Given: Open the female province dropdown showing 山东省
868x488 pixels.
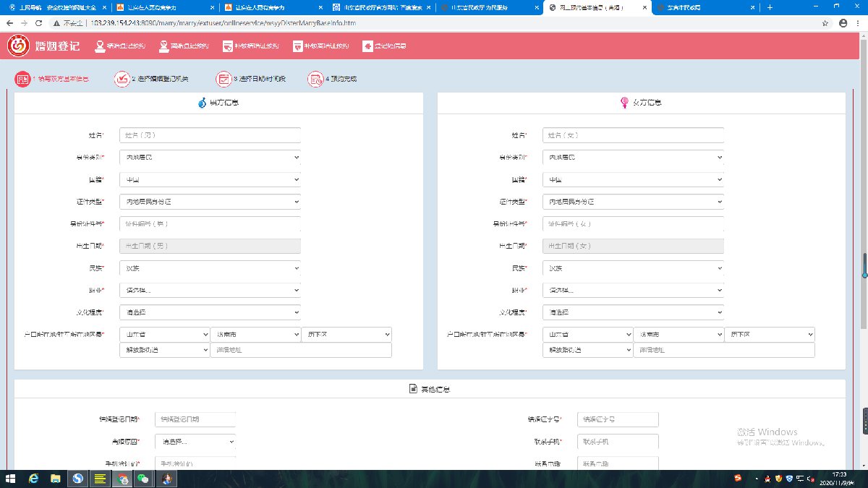Looking at the screenshot, I should pyautogui.click(x=588, y=335).
